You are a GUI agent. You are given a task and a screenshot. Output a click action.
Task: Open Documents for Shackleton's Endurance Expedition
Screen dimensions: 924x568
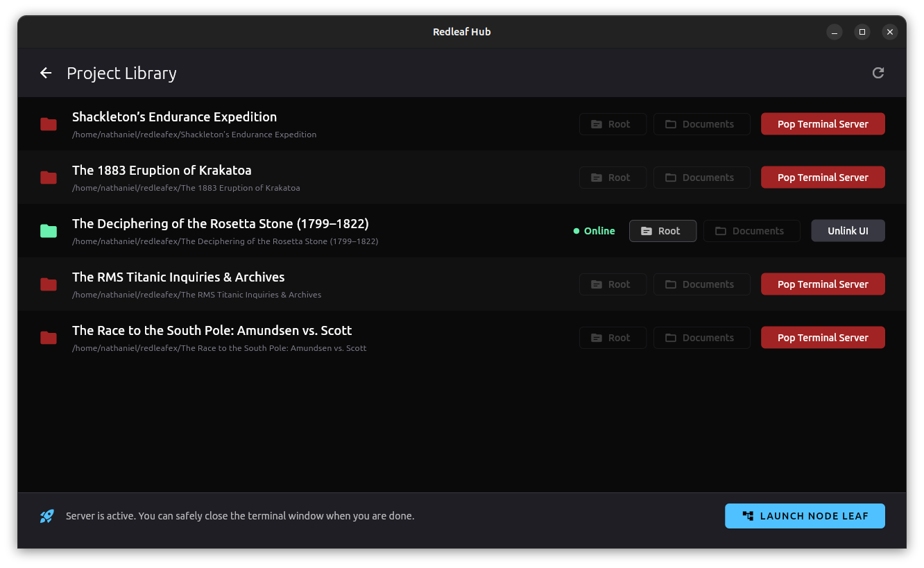[x=701, y=124]
